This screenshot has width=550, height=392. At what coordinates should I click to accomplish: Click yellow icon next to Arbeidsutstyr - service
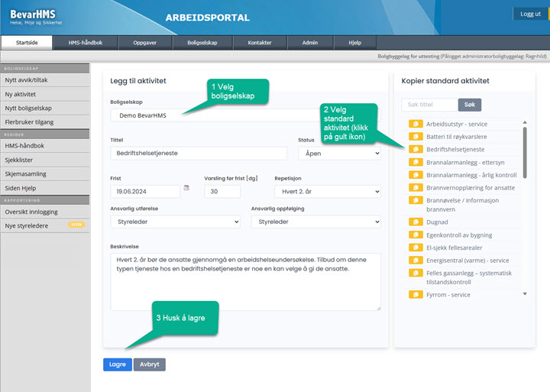click(x=416, y=124)
